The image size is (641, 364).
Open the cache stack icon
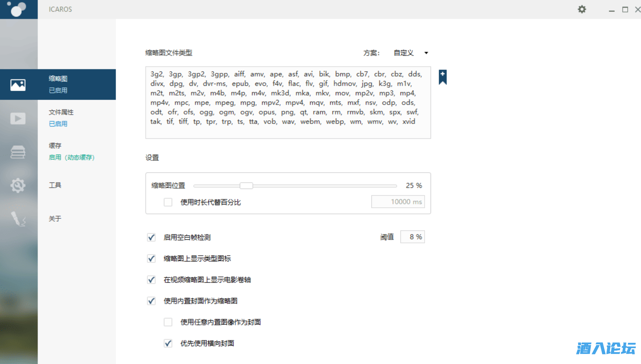pyautogui.click(x=18, y=152)
